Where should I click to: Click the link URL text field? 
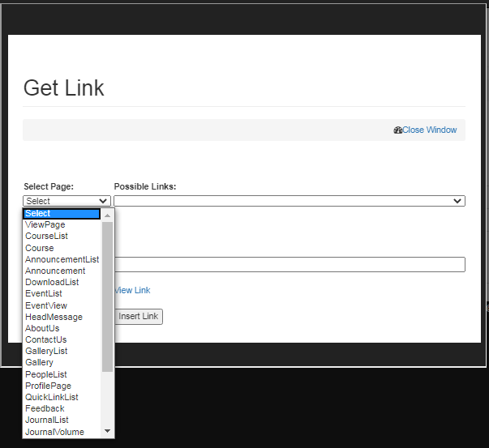point(289,264)
